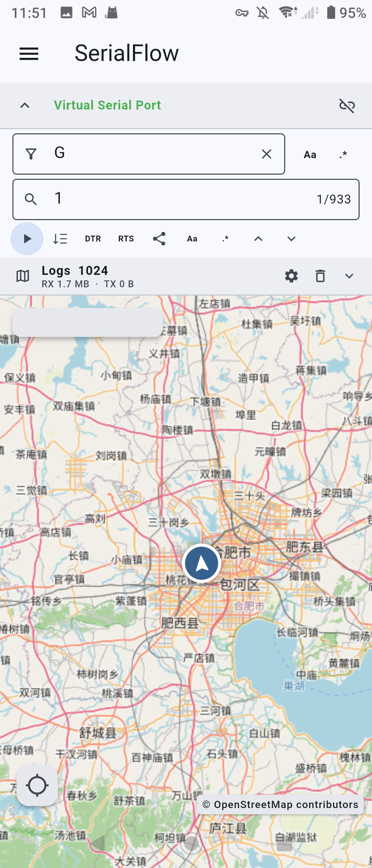Tap the Android recents button
Screen dimensions: 372x868
click(x=285, y=844)
